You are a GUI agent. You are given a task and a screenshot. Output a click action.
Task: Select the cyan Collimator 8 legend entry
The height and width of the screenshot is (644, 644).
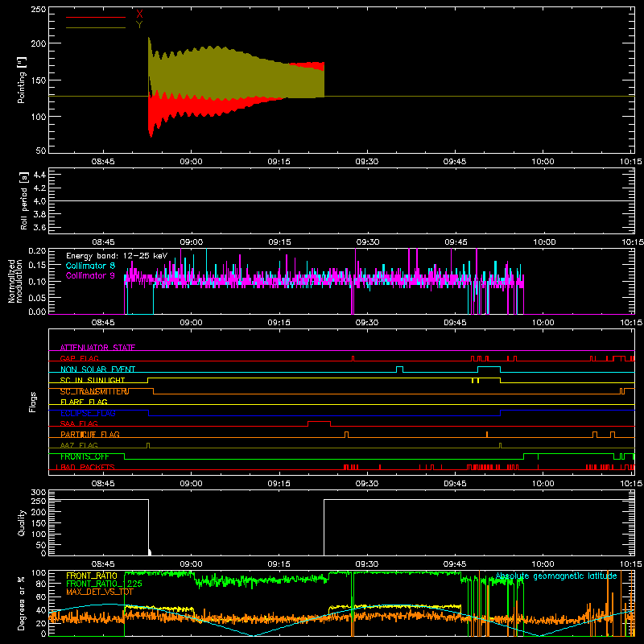[x=90, y=266]
